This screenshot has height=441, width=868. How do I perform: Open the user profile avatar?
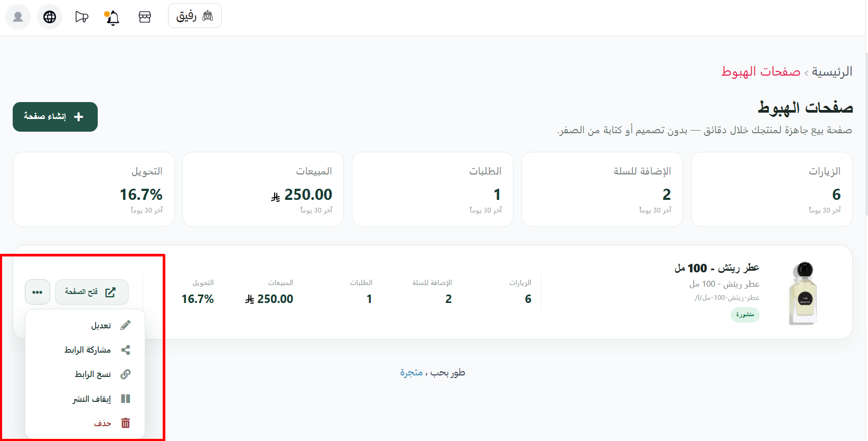coord(18,17)
